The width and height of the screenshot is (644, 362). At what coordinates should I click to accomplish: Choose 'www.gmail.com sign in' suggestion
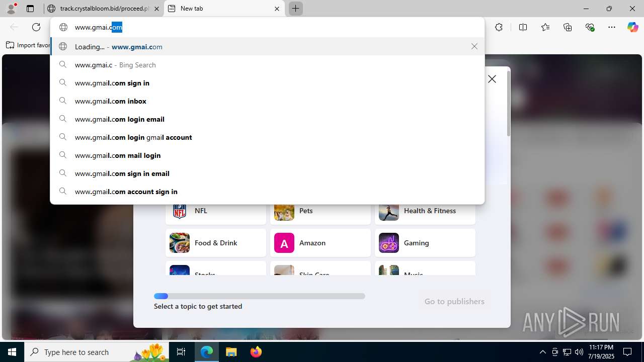pyautogui.click(x=267, y=83)
